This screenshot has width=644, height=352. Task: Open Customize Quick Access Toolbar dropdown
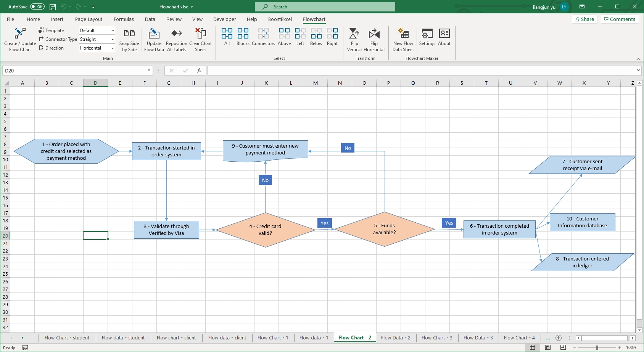[x=93, y=7]
